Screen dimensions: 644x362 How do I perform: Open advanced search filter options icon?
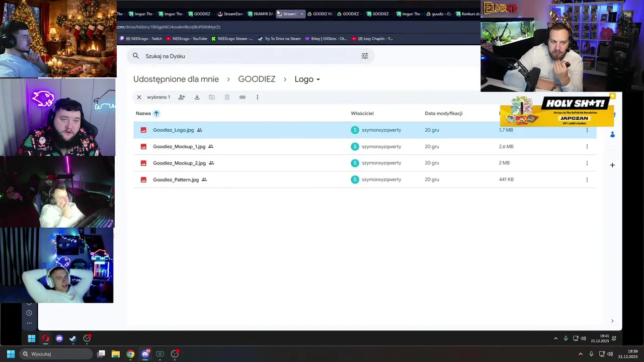365,56
